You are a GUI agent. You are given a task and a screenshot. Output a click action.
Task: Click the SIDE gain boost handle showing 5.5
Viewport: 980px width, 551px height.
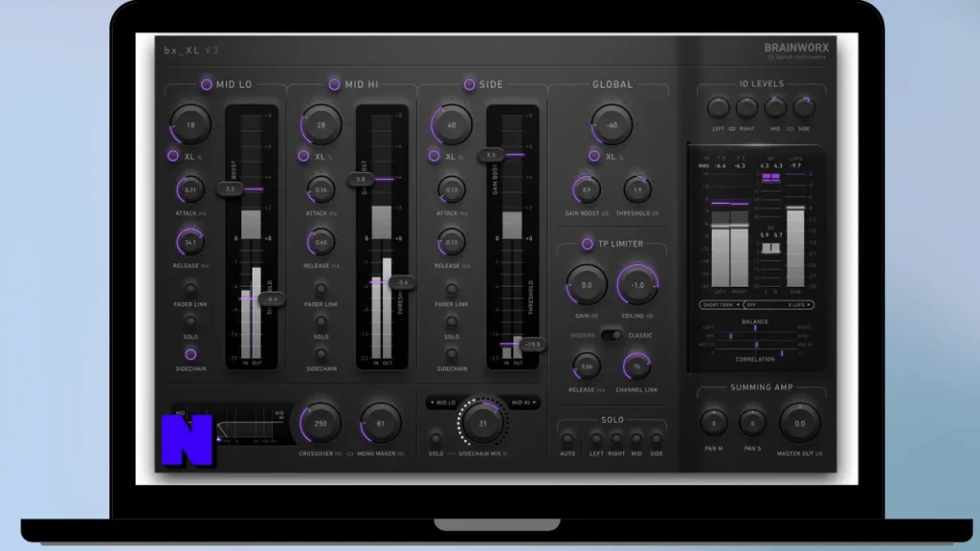[491, 155]
